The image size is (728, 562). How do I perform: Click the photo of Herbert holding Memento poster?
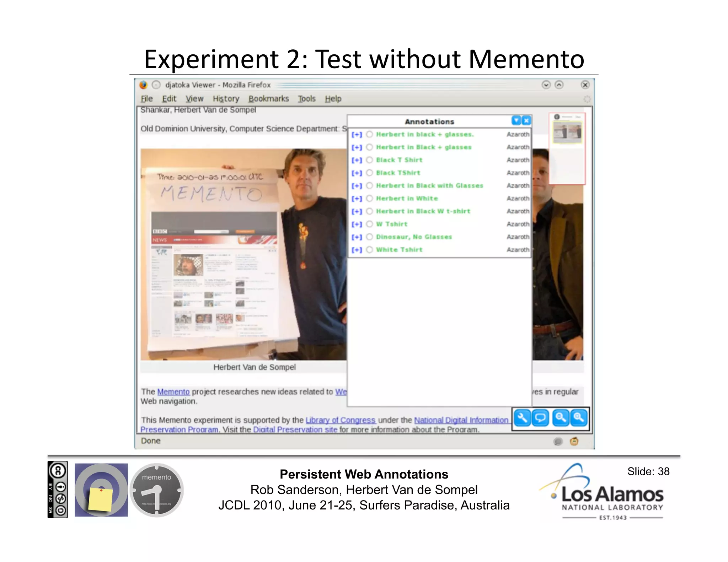coord(243,254)
